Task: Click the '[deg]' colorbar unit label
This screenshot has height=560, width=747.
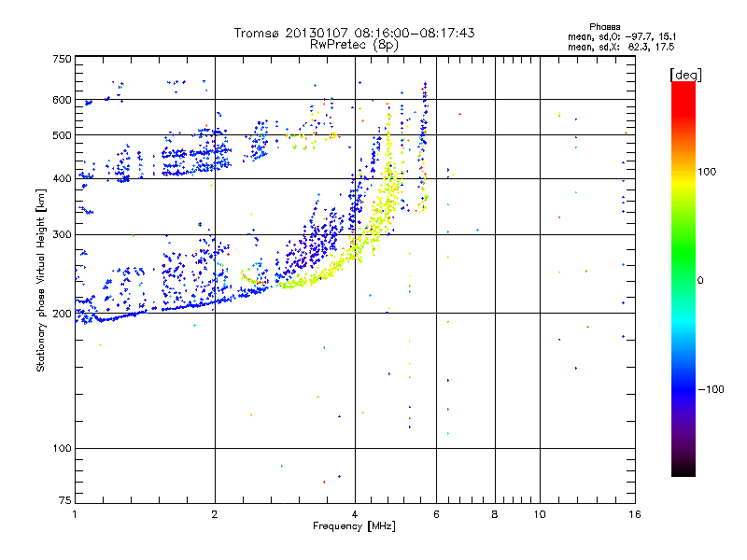Action: pyautogui.click(x=685, y=75)
